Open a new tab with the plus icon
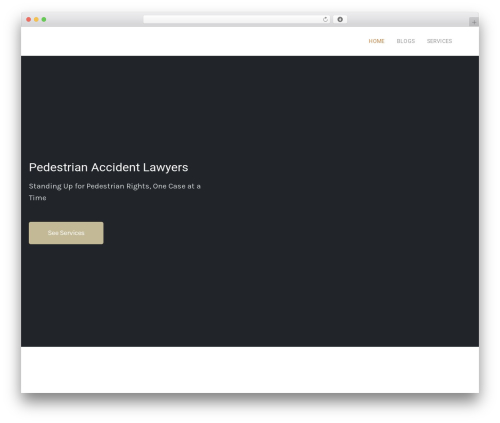500x423 pixels. 474,22
